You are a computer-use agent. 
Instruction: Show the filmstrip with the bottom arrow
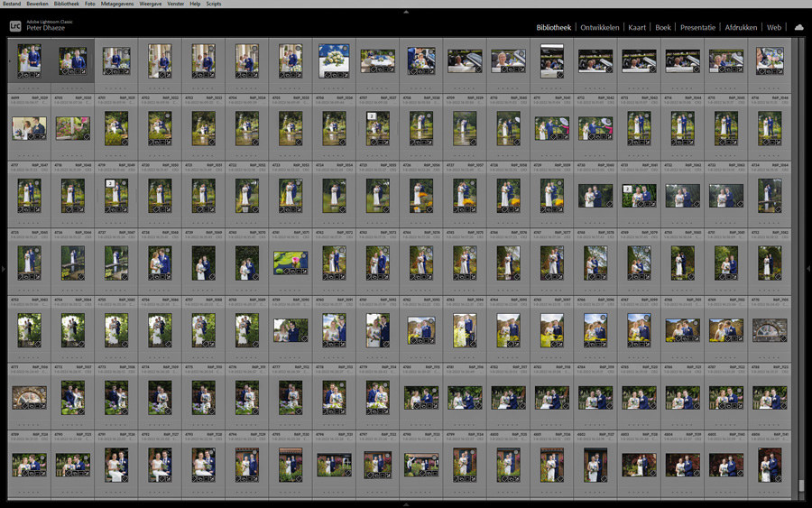pyautogui.click(x=406, y=504)
